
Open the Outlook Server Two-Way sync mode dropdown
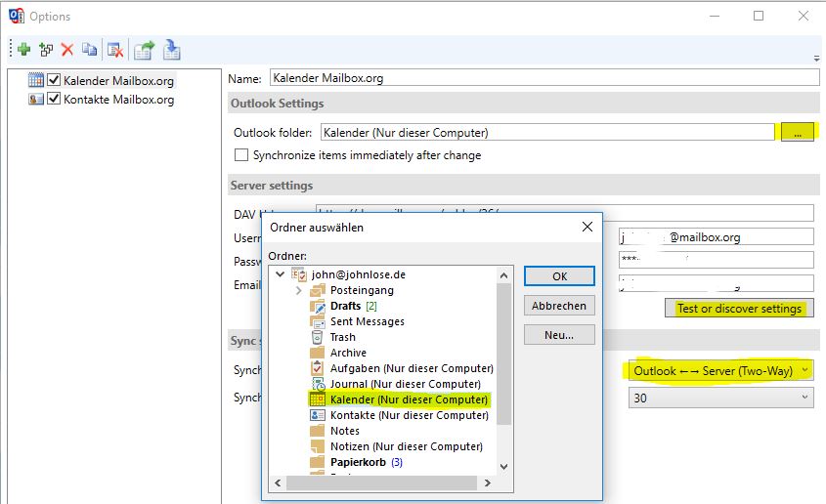[721, 371]
